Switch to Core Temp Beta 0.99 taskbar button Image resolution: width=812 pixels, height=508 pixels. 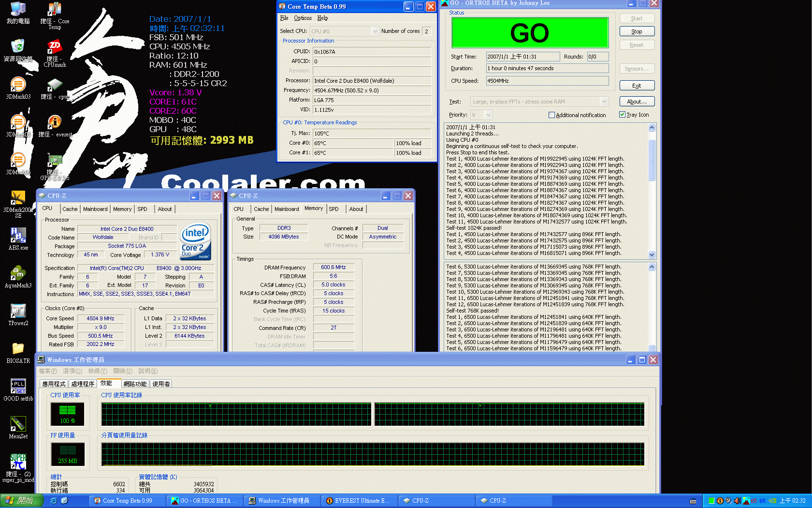(x=127, y=501)
